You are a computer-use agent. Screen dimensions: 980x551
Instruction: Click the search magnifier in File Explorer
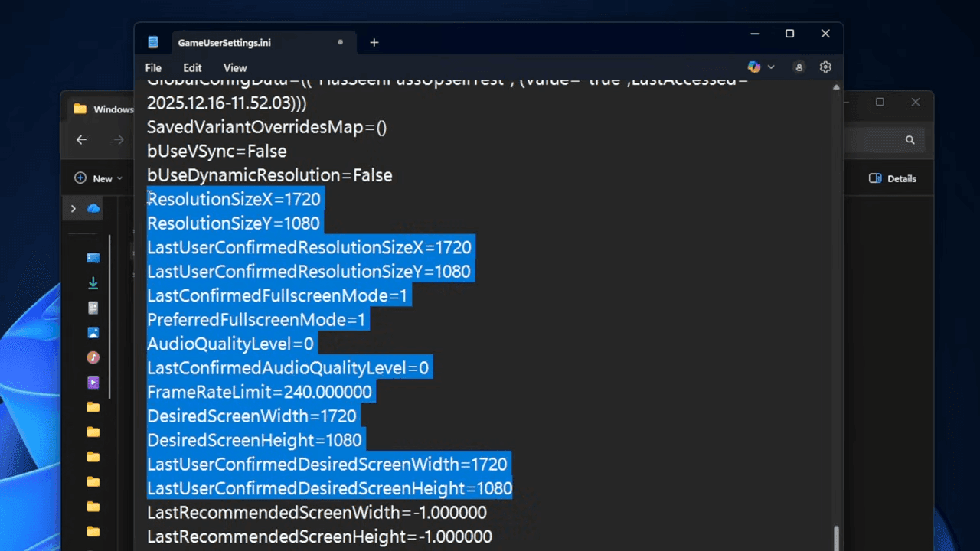click(910, 140)
